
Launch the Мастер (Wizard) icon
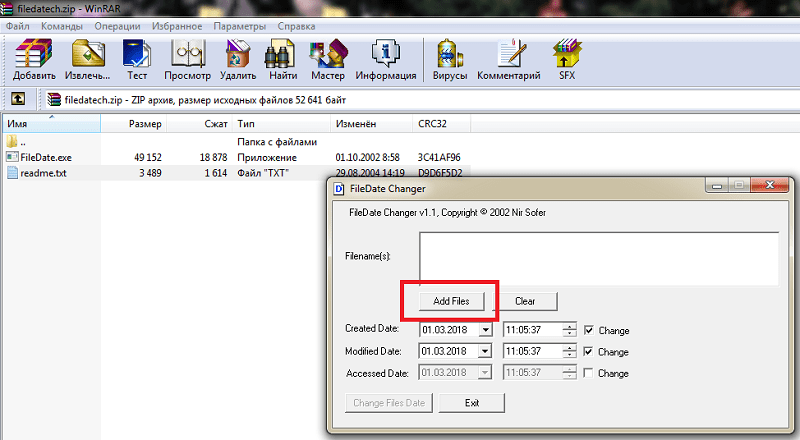[x=328, y=54]
